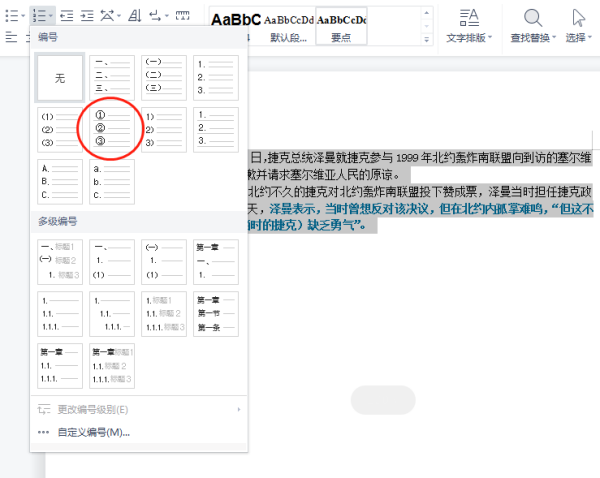Choose 1. 2. 3. numbering format in second row
This screenshot has height=478, width=600.
pos(216,130)
